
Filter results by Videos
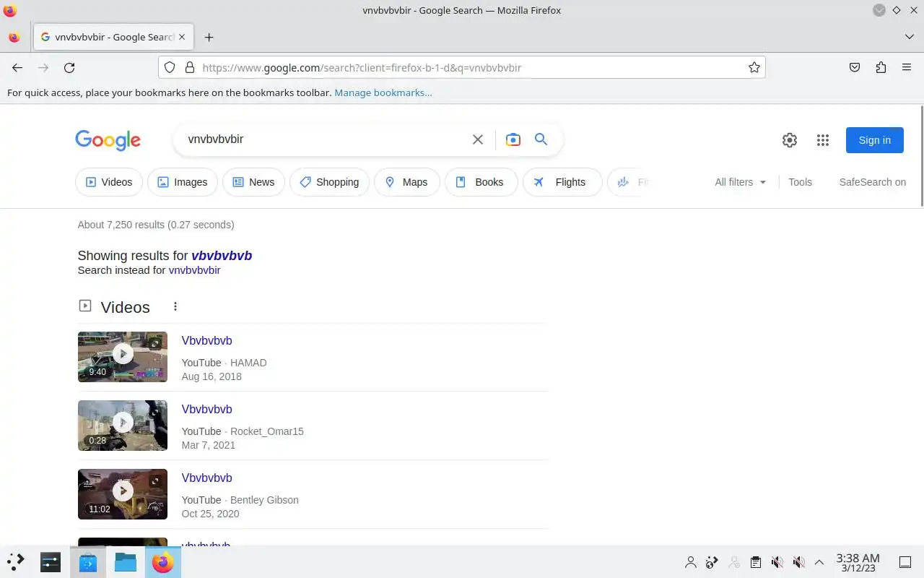[109, 182]
